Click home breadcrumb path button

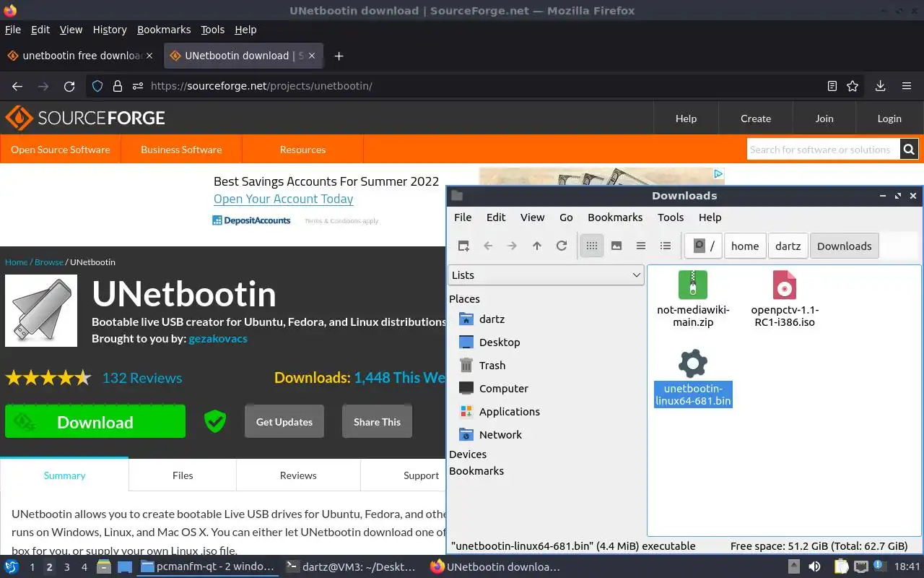(745, 246)
